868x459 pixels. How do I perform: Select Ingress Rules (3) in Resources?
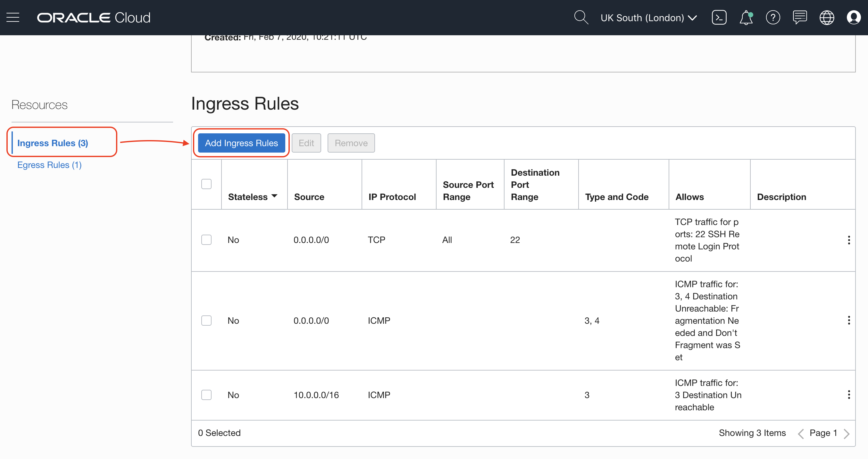click(53, 143)
